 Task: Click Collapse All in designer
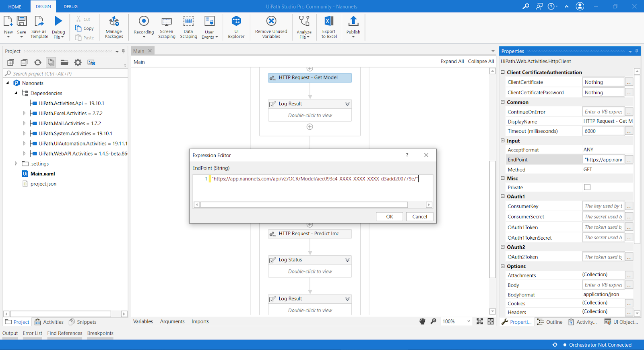coord(481,62)
